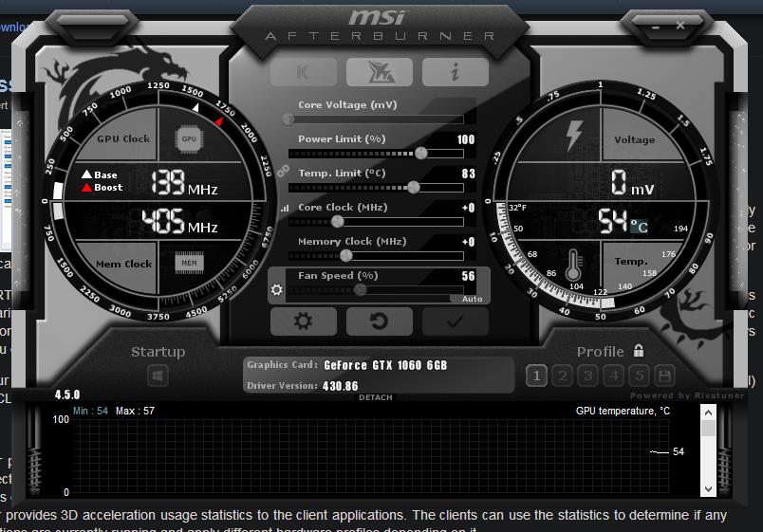763x532 pixels.
Task: Click the Temp. gauge label
Action: coord(631,262)
